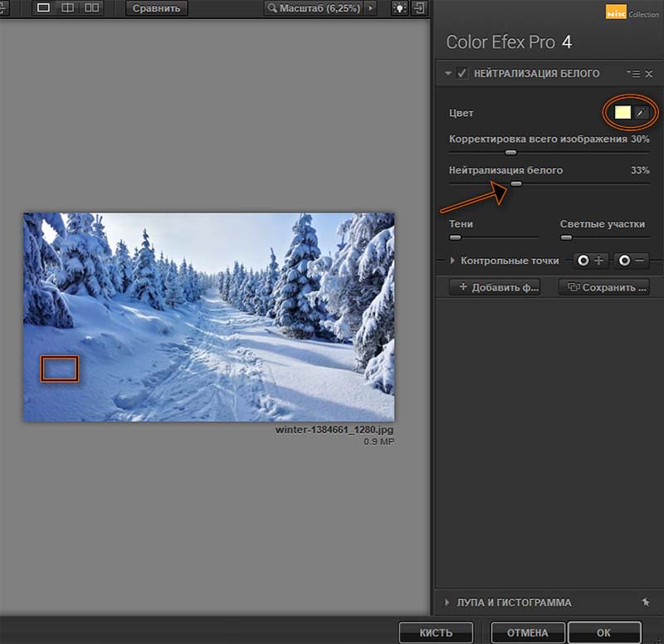
Task: Click the Color Efex Pro 4 title
Action: (509, 42)
